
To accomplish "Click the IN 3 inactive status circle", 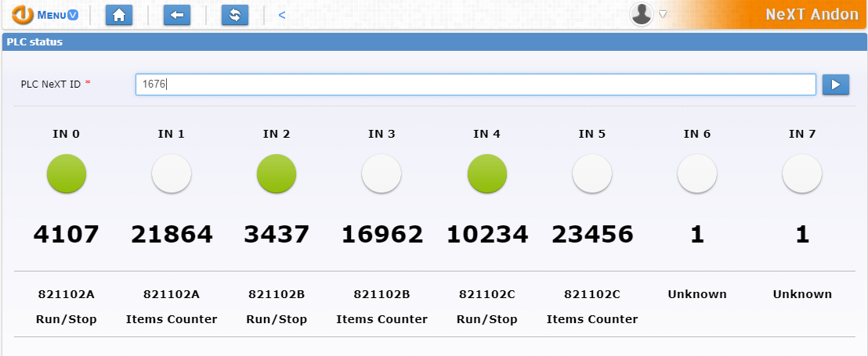I will 382,174.
